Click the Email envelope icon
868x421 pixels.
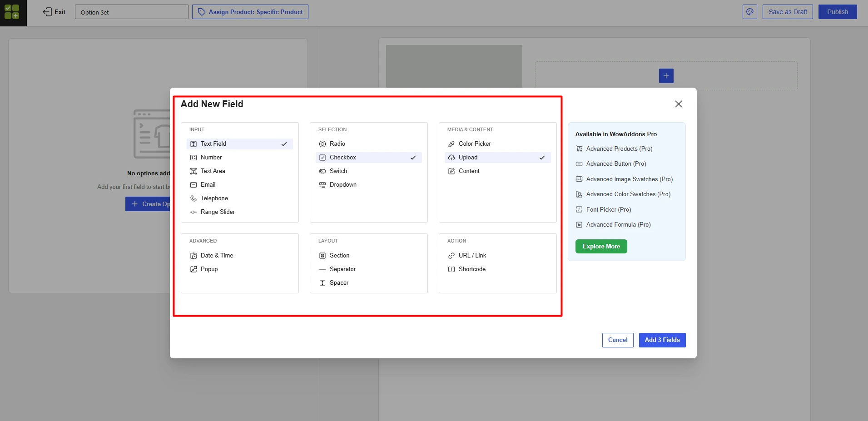(193, 185)
